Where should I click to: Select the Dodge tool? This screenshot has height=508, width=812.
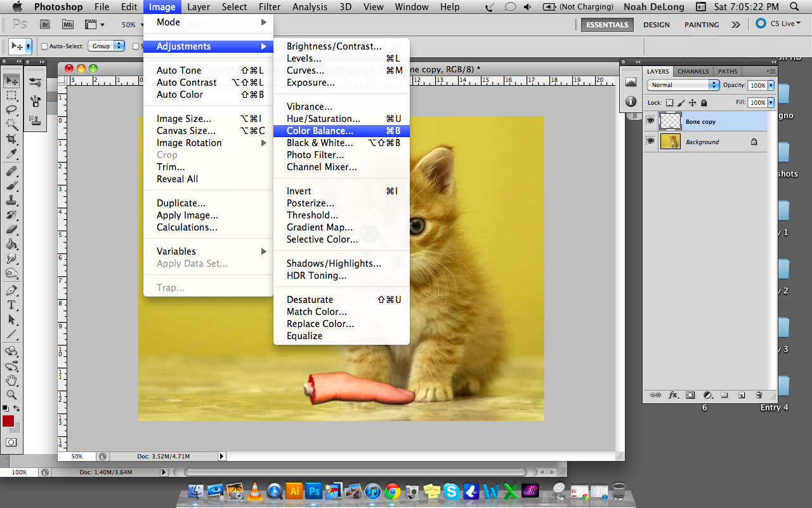(11, 274)
